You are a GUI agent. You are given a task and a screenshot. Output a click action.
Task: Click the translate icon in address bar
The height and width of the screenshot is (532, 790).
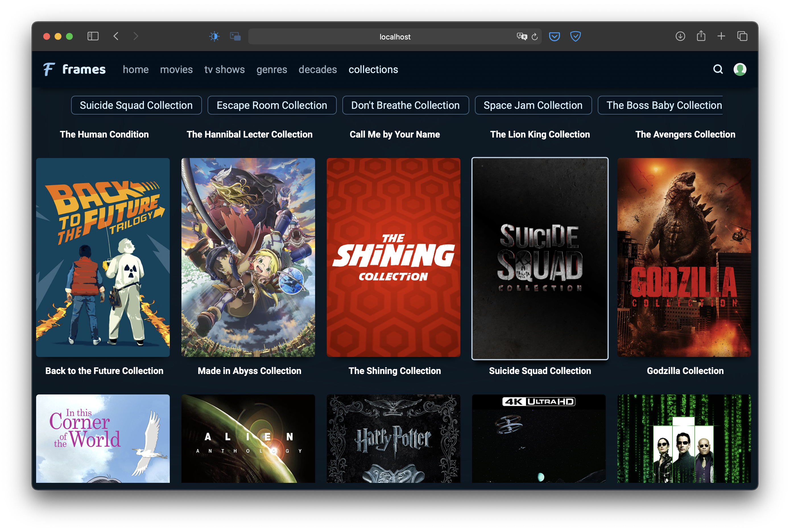pyautogui.click(x=522, y=36)
